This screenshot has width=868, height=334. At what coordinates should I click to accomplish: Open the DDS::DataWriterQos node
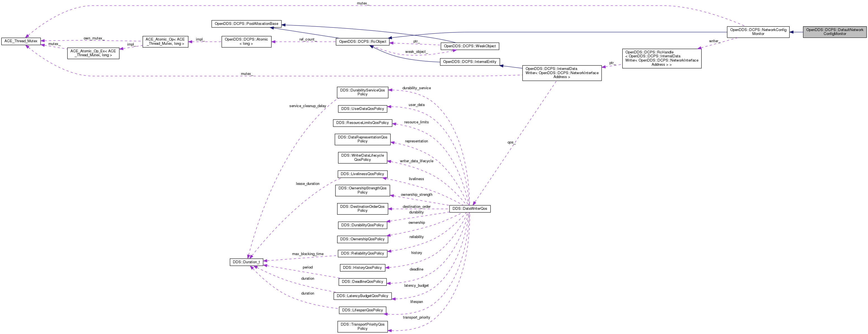click(470, 209)
